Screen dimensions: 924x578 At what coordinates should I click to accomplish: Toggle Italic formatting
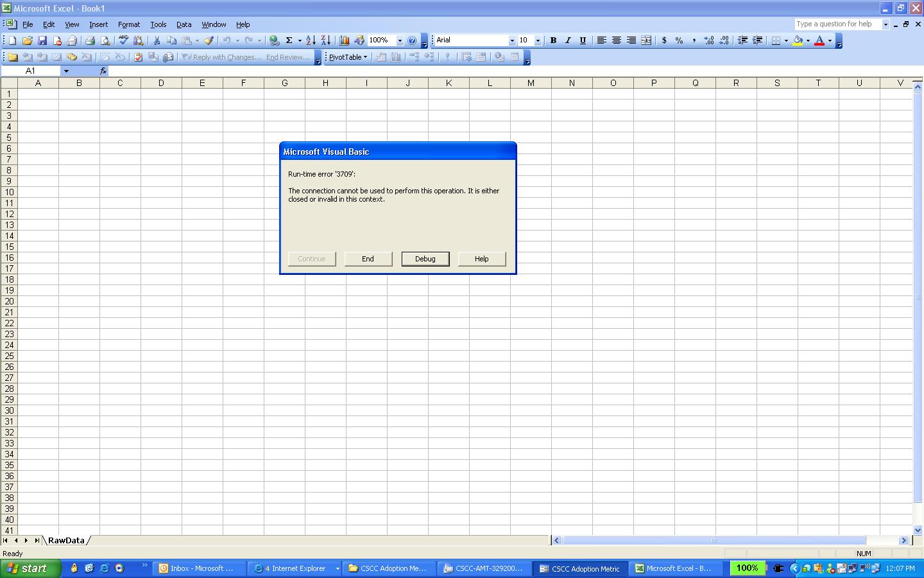(x=568, y=40)
